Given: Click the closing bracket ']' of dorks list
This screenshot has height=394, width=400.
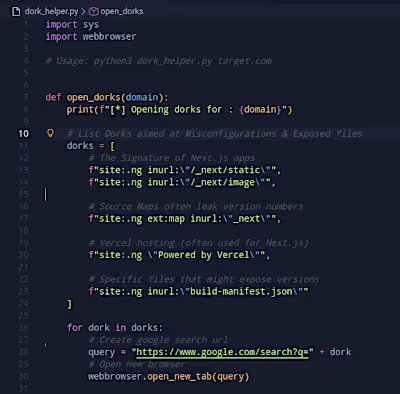Looking at the screenshot, I should coord(69,304).
